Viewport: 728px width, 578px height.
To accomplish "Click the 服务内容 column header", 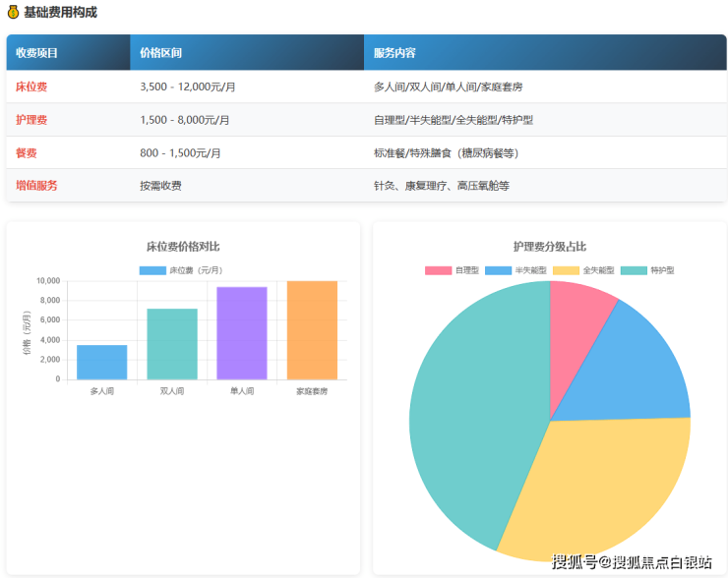I will click(x=394, y=53).
